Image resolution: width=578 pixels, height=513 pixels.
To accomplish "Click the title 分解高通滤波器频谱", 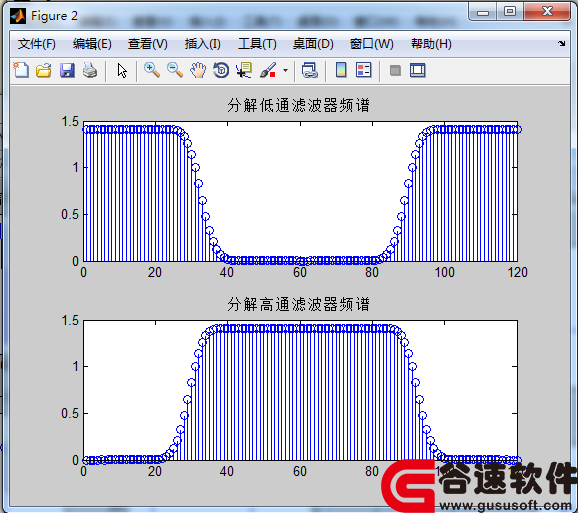I will pos(298,304).
